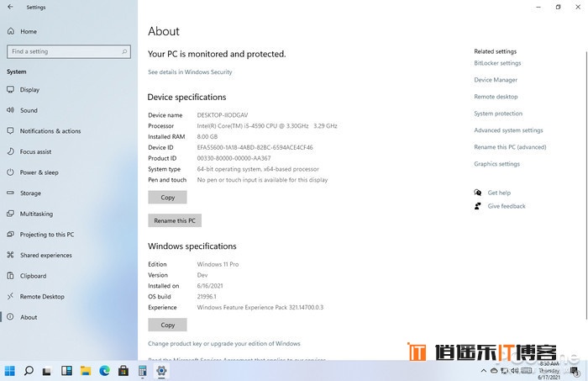Open Task View on the taskbar
The width and height of the screenshot is (588, 381).
(x=47, y=371)
